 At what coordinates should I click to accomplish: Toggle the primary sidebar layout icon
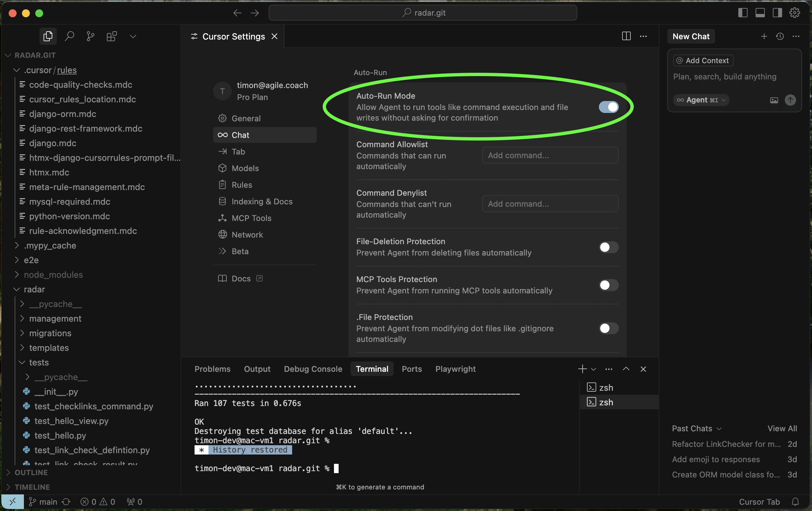pyautogui.click(x=743, y=13)
